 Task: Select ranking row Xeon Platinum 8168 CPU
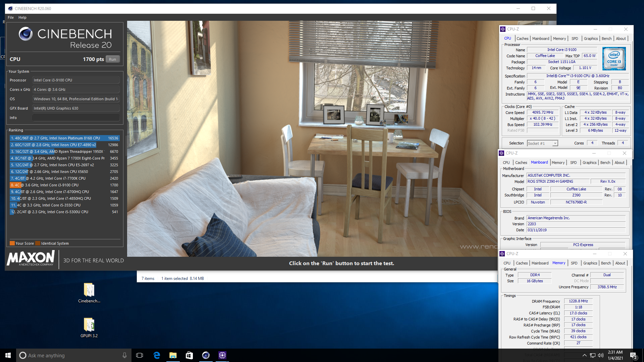coord(64,138)
